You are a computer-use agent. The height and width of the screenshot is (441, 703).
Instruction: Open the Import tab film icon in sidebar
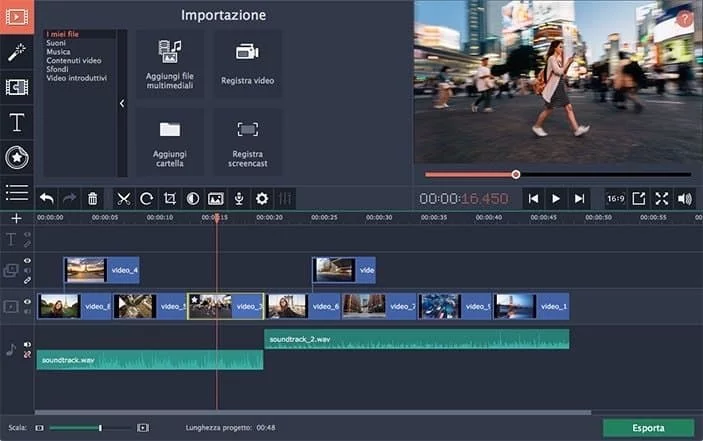click(x=17, y=17)
